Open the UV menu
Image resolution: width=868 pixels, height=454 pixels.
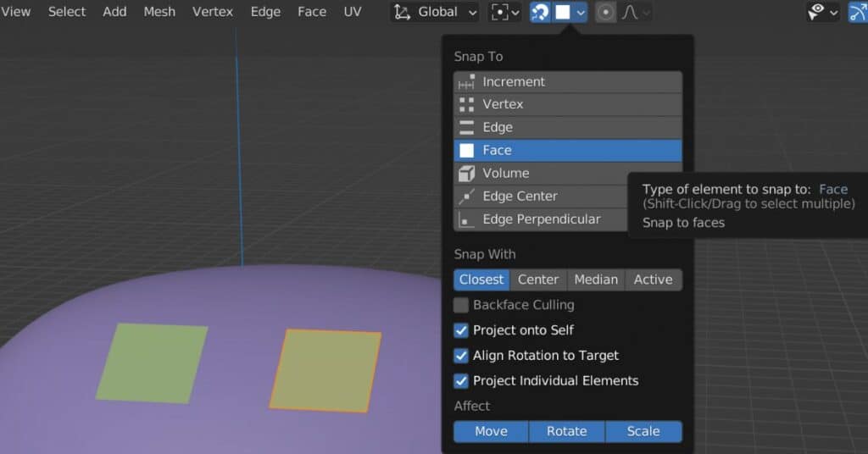[x=352, y=12]
